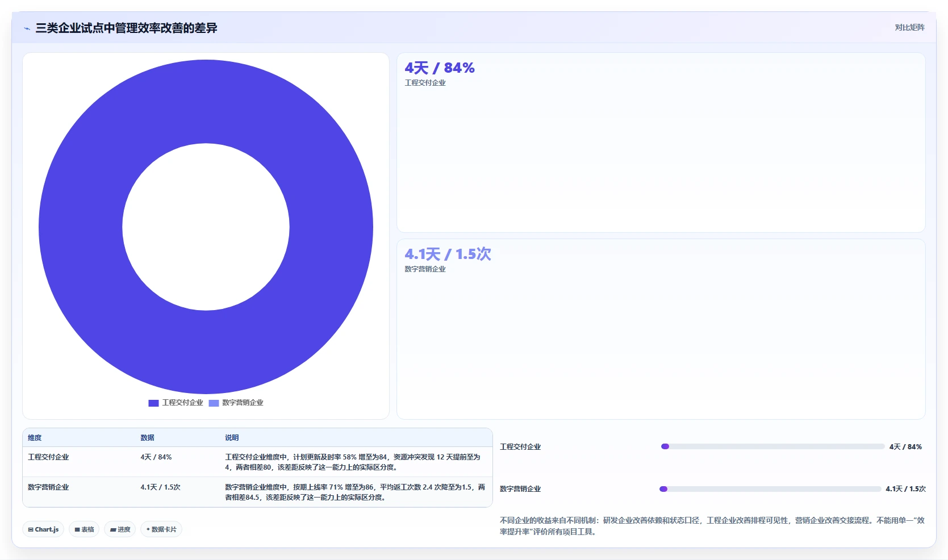
Task: Click the description beginning 数字营销企业维度中
Action: tap(355, 492)
